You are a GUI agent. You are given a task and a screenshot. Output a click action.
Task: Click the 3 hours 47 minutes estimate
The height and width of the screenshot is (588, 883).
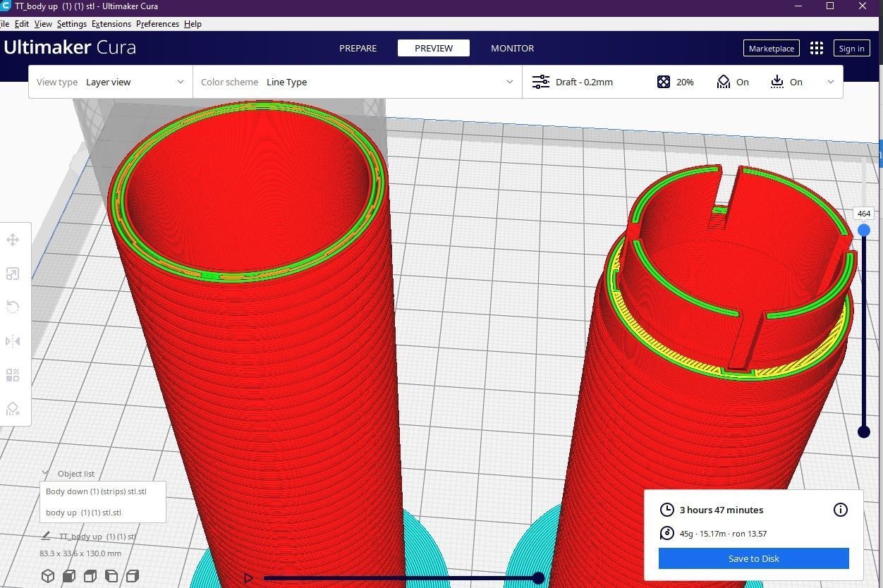(721, 510)
